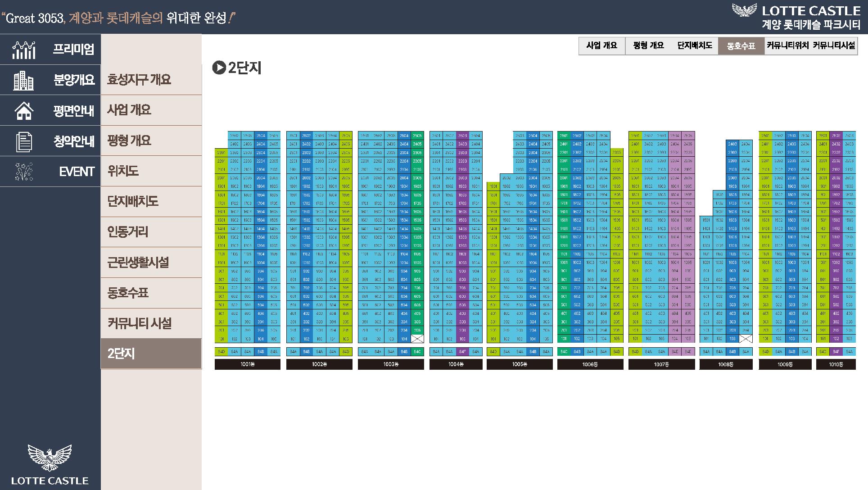This screenshot has height=490, width=868.
Task: Click unit 2503 in building 1004동
Action: pyautogui.click(x=463, y=136)
